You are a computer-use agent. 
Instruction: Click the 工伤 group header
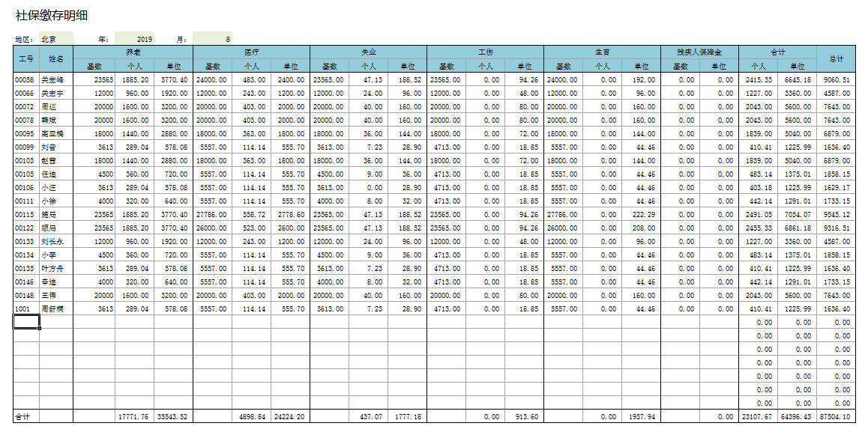tap(485, 52)
